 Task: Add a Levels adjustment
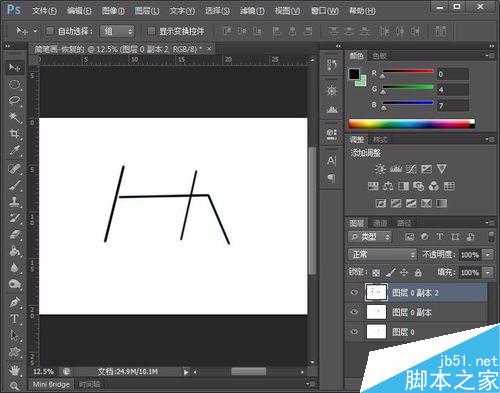(x=395, y=169)
